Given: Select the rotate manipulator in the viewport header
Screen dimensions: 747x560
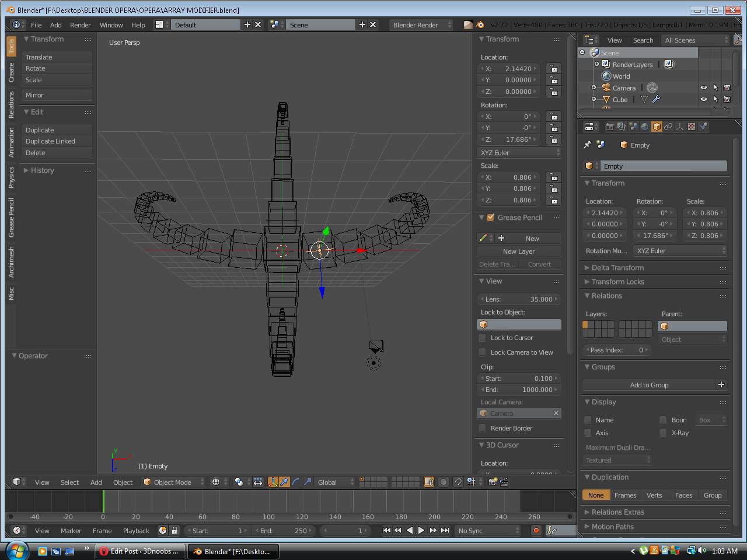Looking at the screenshot, I should coord(295,482).
